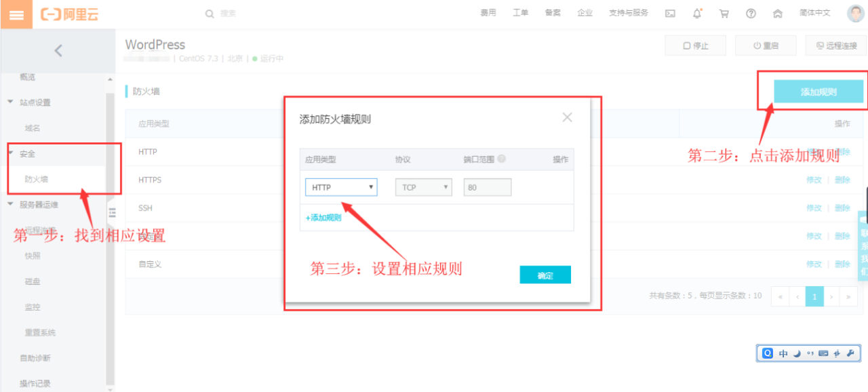Open the notifications bell
This screenshot has width=868, height=392.
coord(697,14)
